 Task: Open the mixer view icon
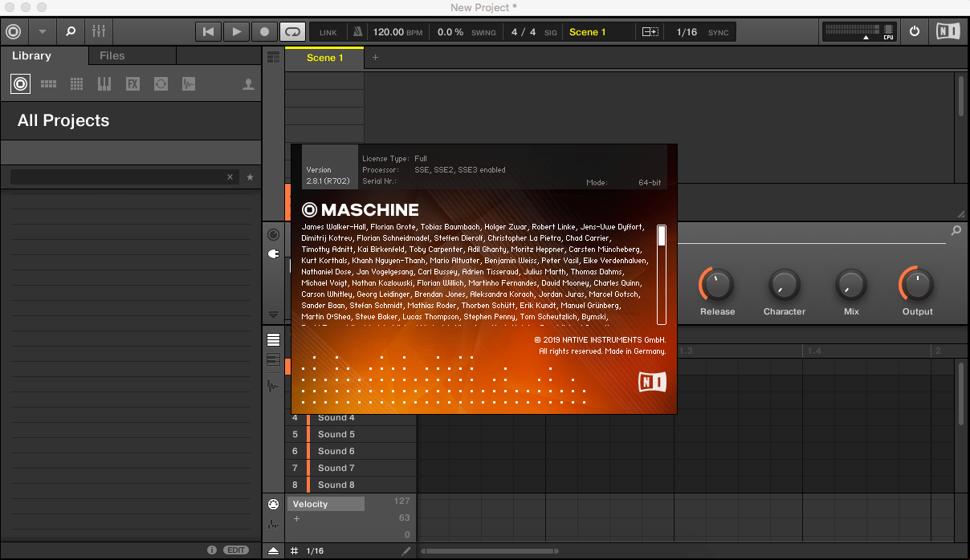coord(99,32)
